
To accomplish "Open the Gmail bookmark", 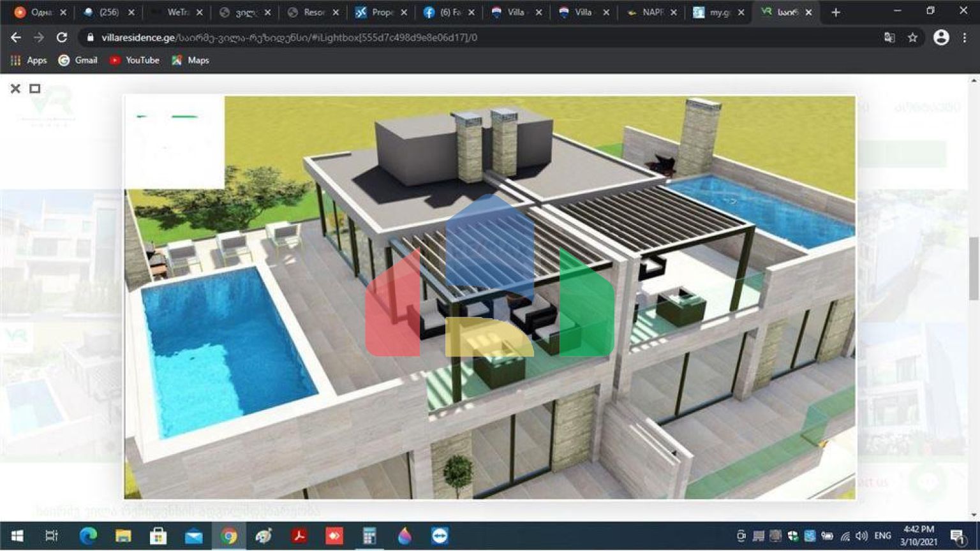I will 78,60.
